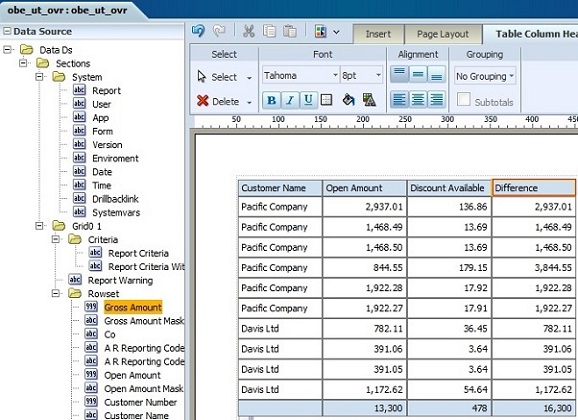
Task: Click the cell border icon
Action: [x=326, y=100]
